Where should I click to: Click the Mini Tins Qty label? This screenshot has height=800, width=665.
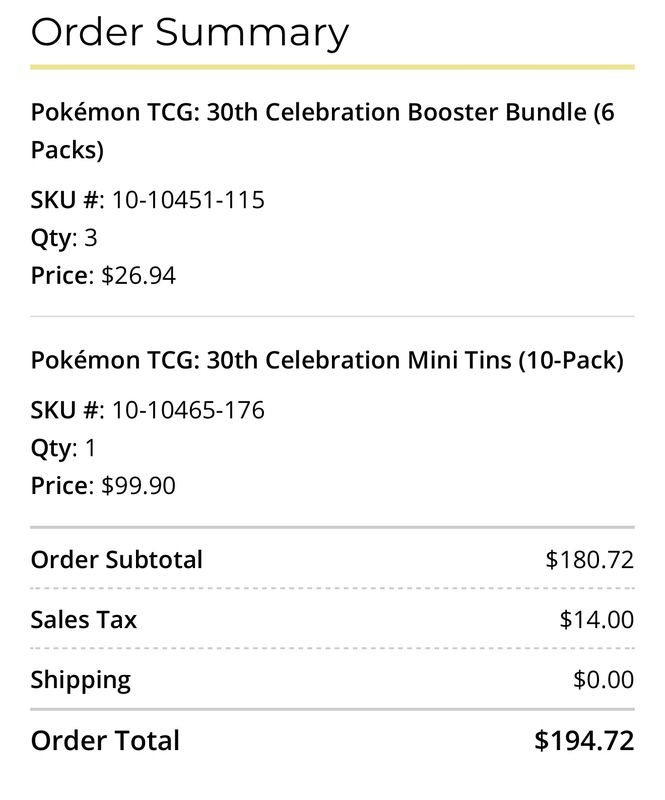[x=54, y=448]
